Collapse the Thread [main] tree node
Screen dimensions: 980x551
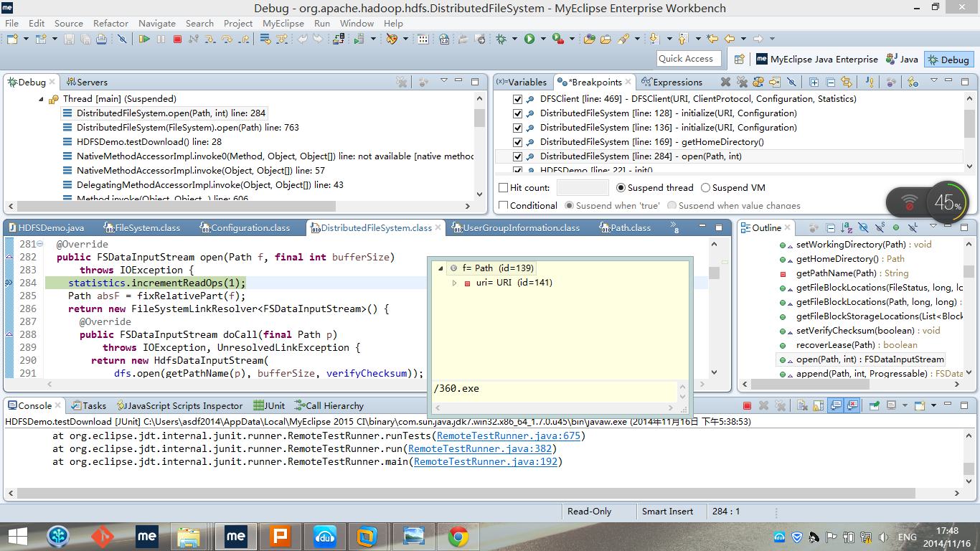pyautogui.click(x=41, y=99)
